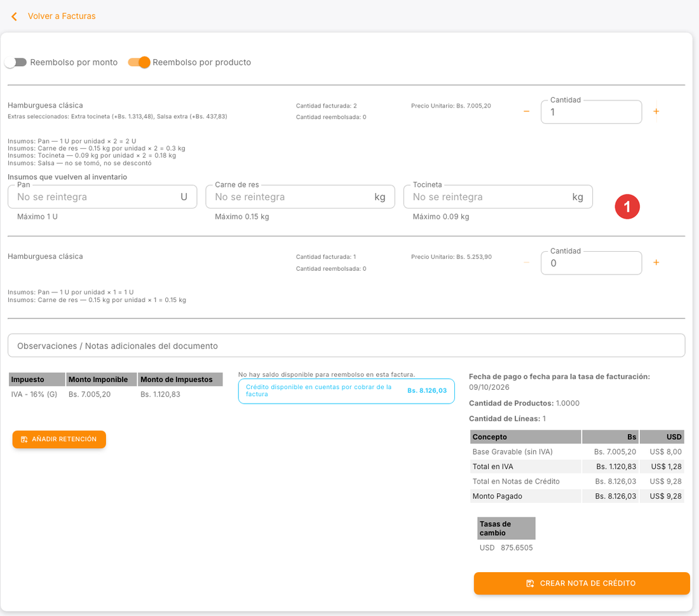The width and height of the screenshot is (699, 616).
Task: Click the payment date 09/10/2026
Action: tap(489, 387)
